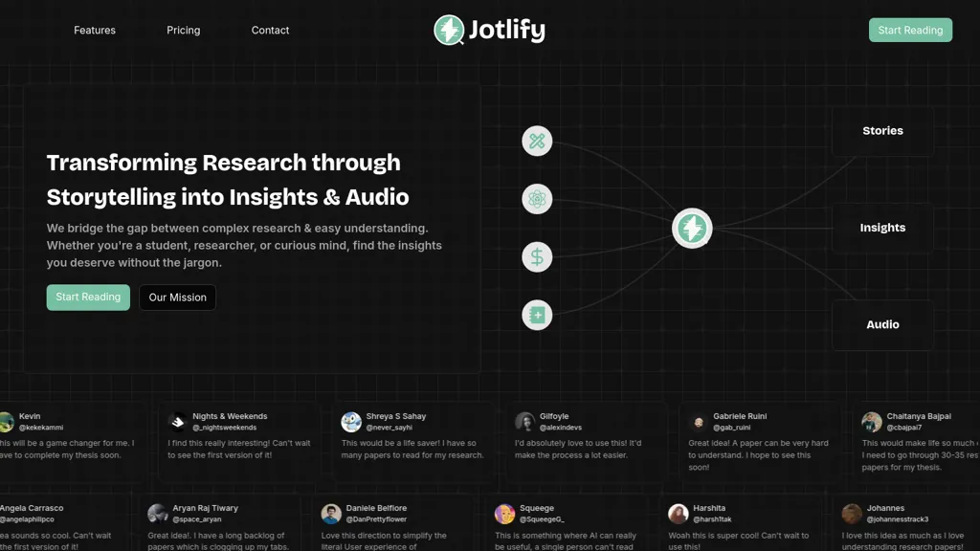This screenshot has width=980, height=551.
Task: Open the Our Mission button
Action: (177, 298)
